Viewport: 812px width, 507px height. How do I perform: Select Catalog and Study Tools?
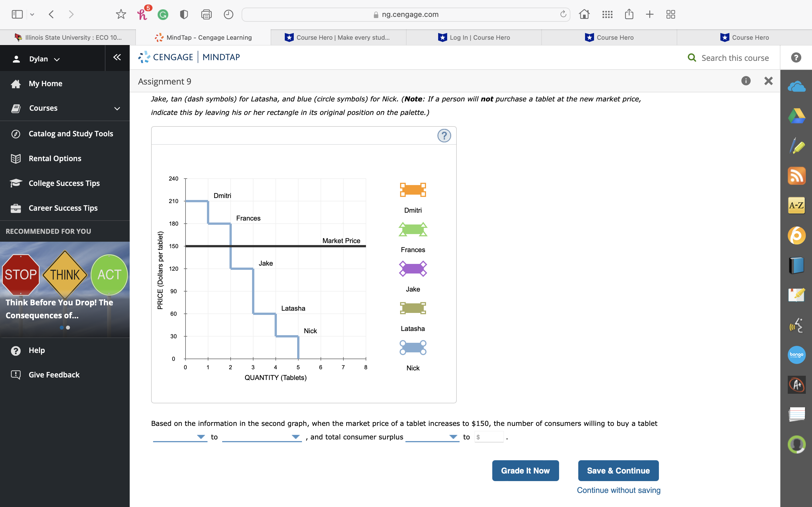click(x=70, y=134)
